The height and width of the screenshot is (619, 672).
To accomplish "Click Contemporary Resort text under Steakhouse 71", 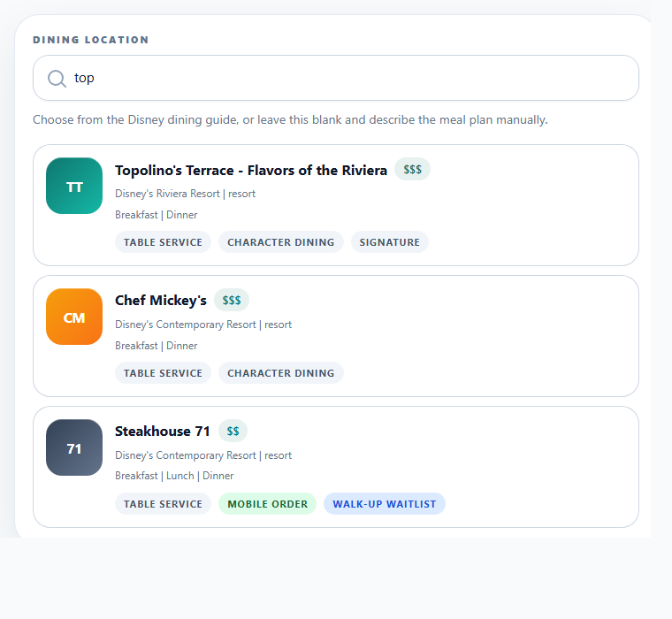I will pyautogui.click(x=203, y=455).
